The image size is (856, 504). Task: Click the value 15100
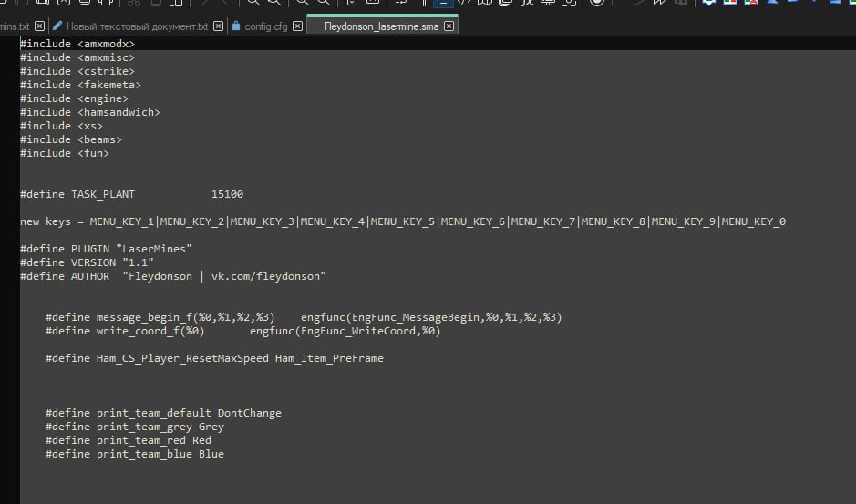point(227,194)
